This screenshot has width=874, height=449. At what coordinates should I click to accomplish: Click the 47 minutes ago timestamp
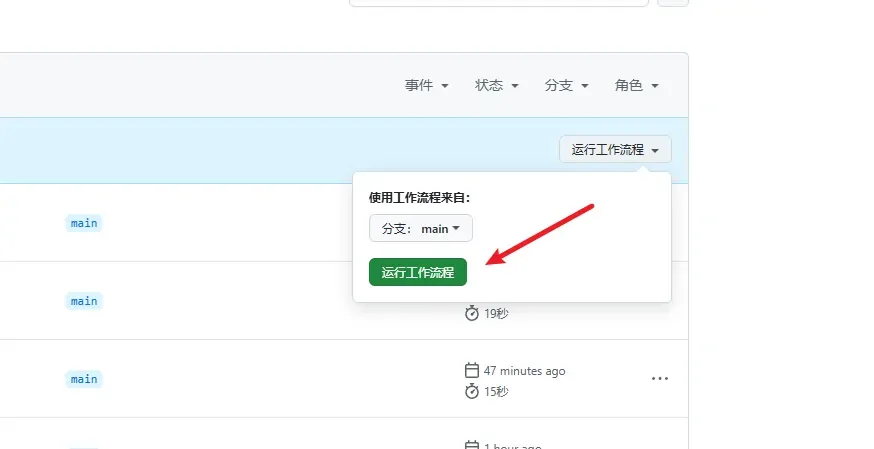(x=524, y=371)
